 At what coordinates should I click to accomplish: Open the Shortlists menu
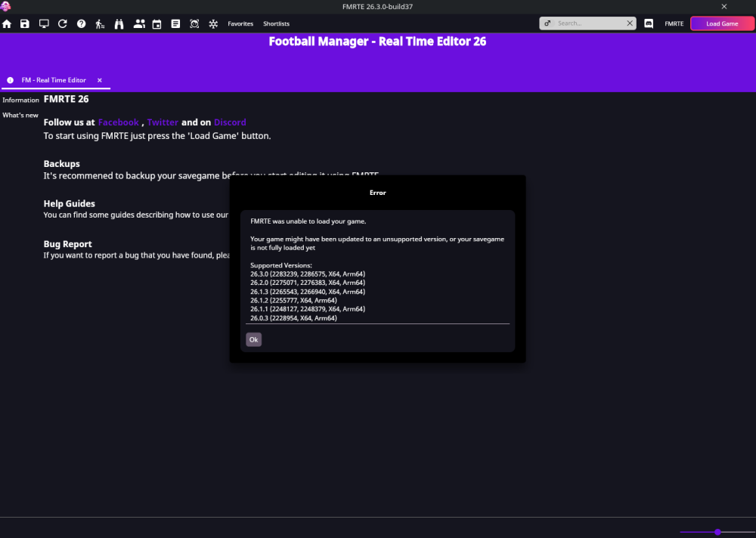click(x=276, y=23)
